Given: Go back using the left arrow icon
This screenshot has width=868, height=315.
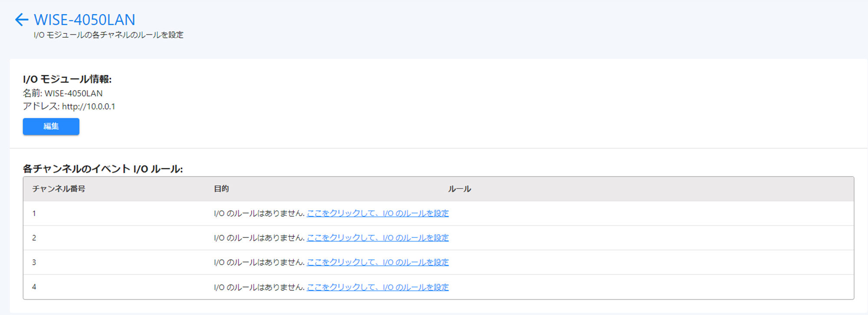Looking at the screenshot, I should (x=21, y=20).
